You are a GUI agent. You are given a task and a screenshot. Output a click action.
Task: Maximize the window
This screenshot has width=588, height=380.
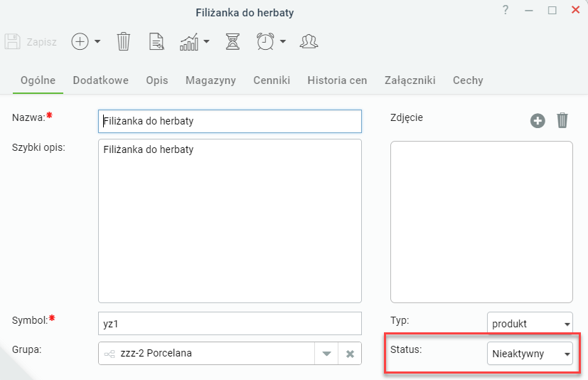[552, 10]
